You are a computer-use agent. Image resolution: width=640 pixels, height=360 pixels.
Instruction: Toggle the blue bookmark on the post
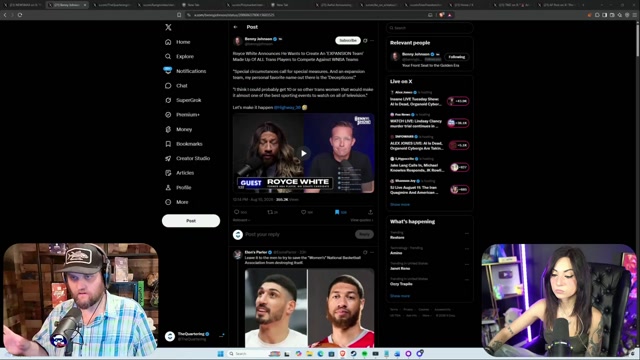(x=337, y=212)
